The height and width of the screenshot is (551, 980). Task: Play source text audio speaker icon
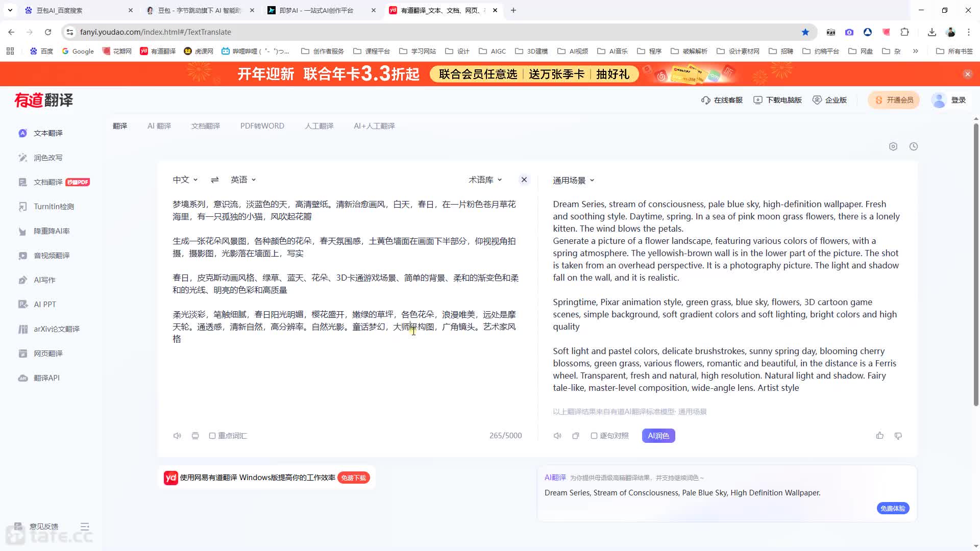click(x=177, y=436)
